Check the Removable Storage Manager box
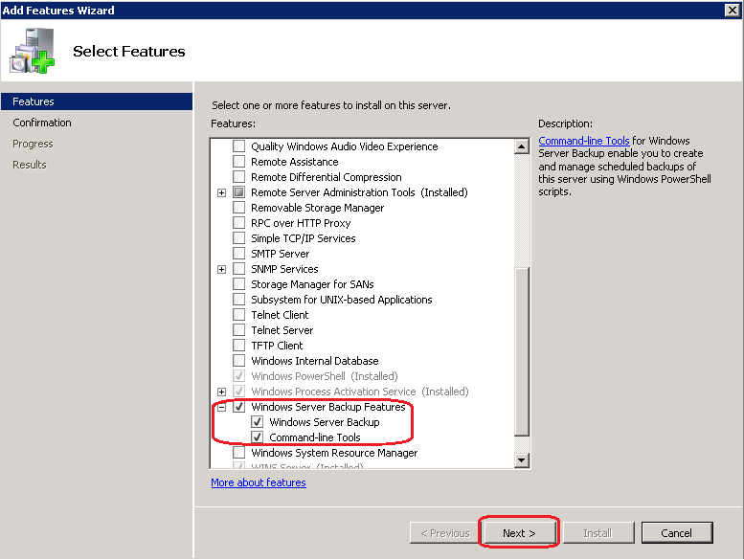This screenshot has width=744, height=560. (238, 207)
